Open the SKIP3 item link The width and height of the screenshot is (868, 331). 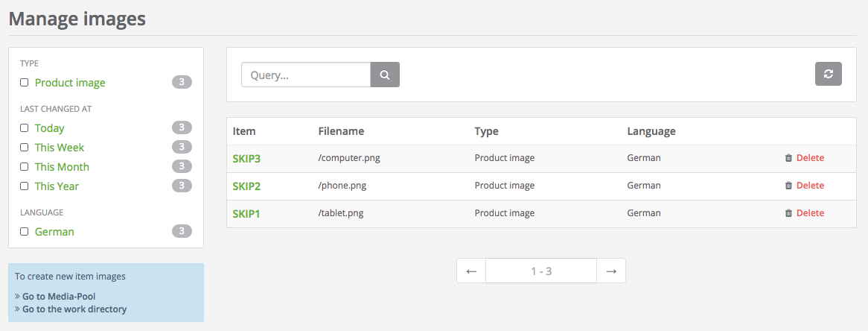246,159
